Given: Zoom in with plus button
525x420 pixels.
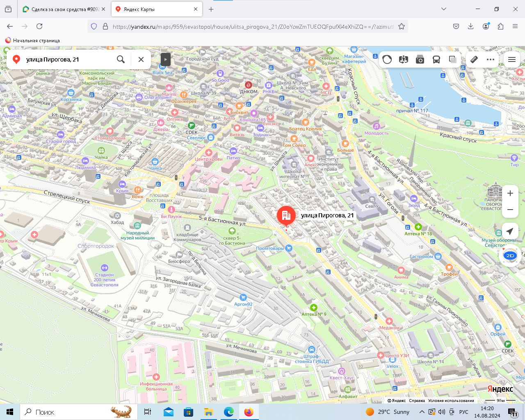Looking at the screenshot, I should (x=510, y=193).
